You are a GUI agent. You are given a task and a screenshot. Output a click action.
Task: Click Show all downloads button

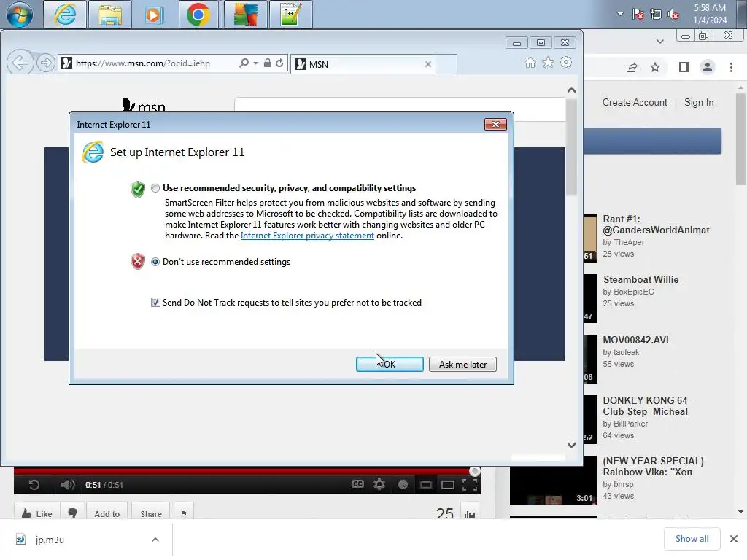click(692, 539)
